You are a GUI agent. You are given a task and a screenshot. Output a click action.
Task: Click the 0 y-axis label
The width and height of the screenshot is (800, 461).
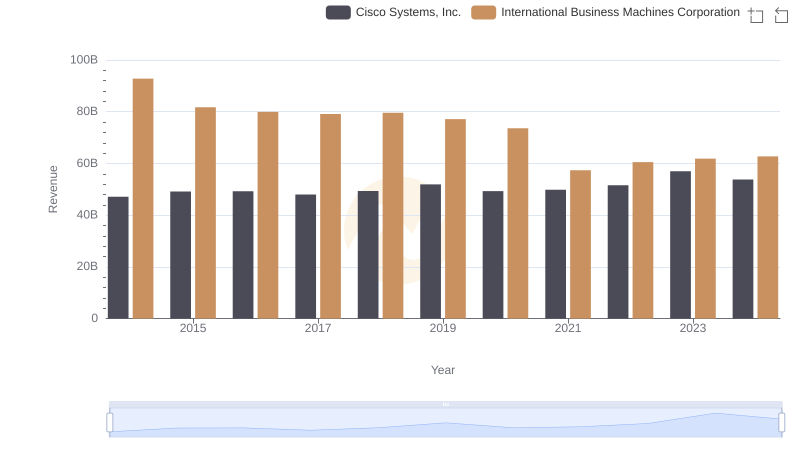[94, 318]
